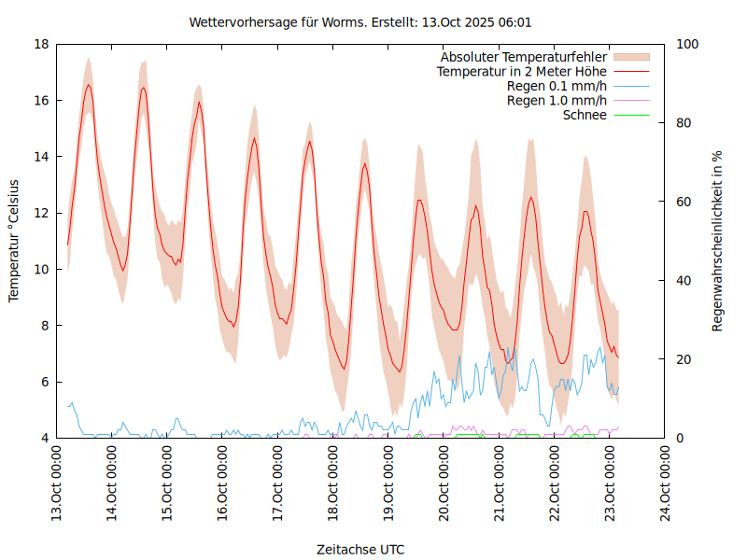Click the 'Regenwahrscheinlichkeit in %' right axis label
This screenshot has height=560, width=747.
(x=718, y=241)
